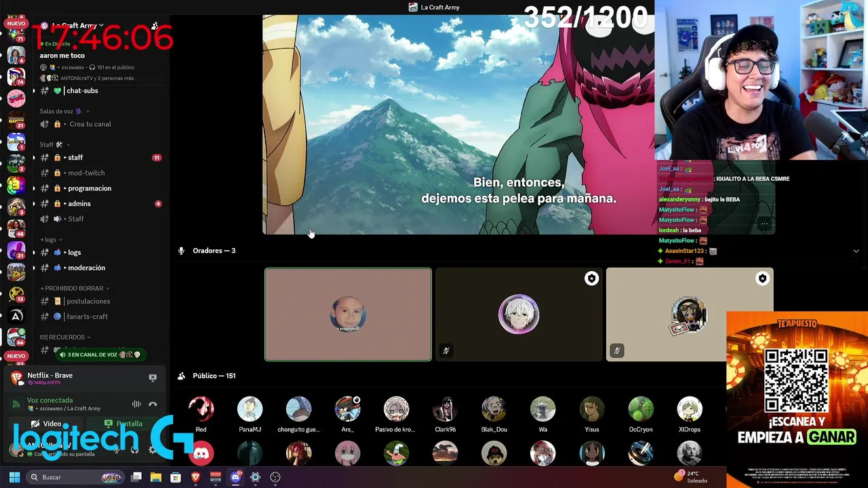Click the bottom NUEVO unread indicator
Screen dimensions: 868x488
tap(16, 356)
